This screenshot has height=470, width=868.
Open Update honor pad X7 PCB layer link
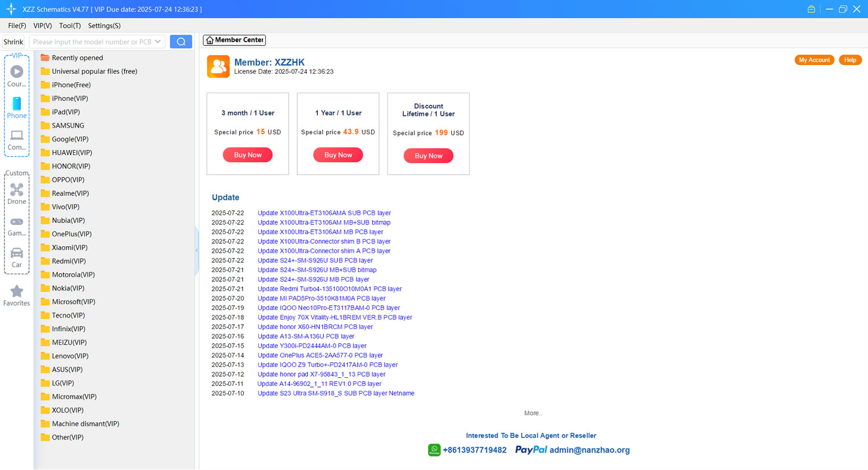click(x=322, y=375)
